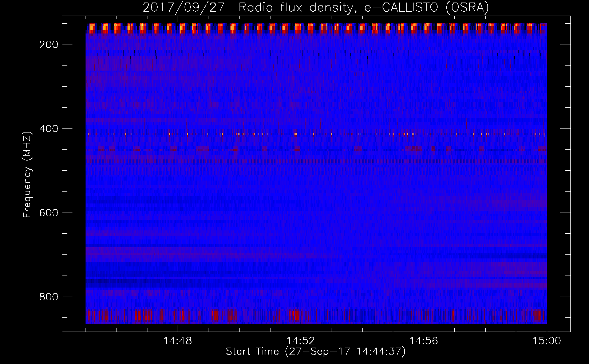Viewport: 589px width, 364px height.
Task: Click the 200 frequency tick label
Action: point(49,44)
